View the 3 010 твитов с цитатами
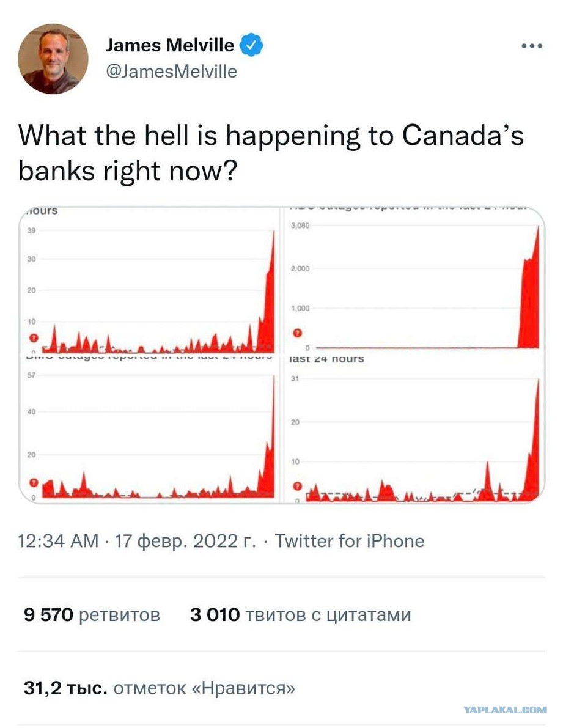The image size is (563, 728). [301, 615]
